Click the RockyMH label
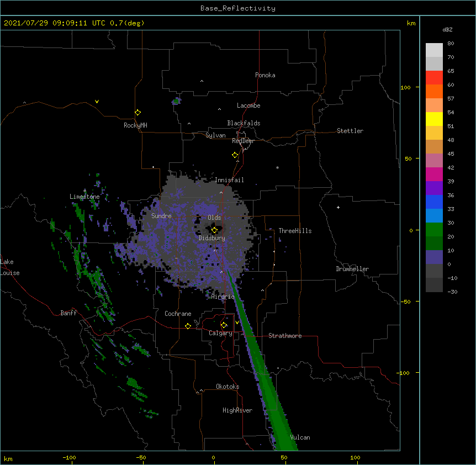476x465 pixels. click(135, 125)
